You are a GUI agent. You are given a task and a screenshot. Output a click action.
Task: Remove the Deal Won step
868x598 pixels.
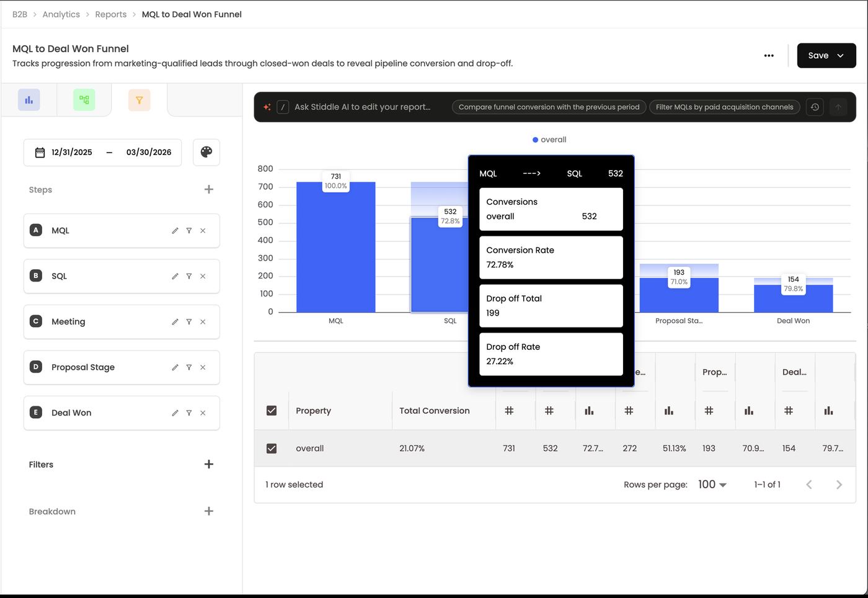(x=203, y=413)
